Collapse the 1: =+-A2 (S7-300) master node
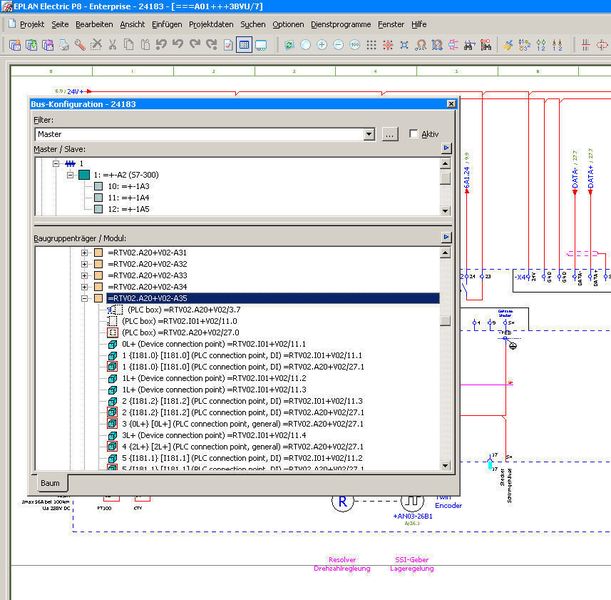This screenshot has height=600, width=611. pyautogui.click(x=71, y=174)
